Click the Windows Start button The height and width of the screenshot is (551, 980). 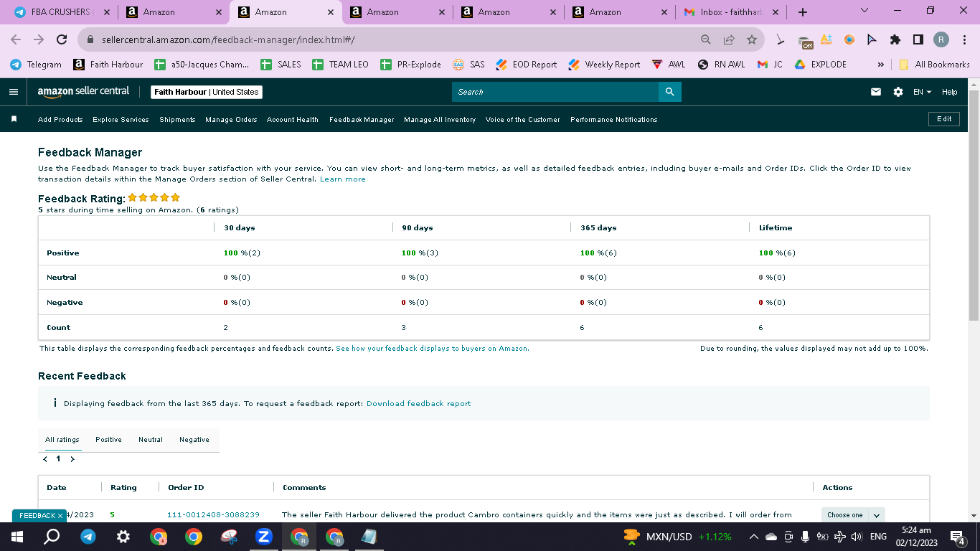pyautogui.click(x=17, y=537)
